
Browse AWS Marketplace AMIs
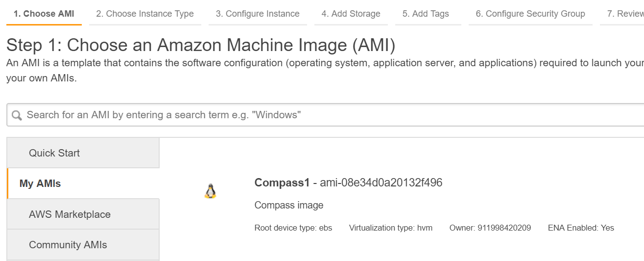70,214
